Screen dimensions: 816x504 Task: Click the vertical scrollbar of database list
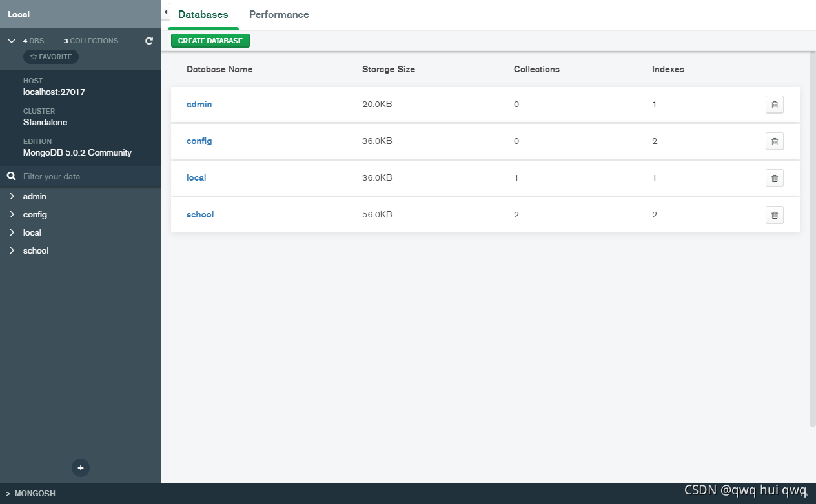[813, 239]
